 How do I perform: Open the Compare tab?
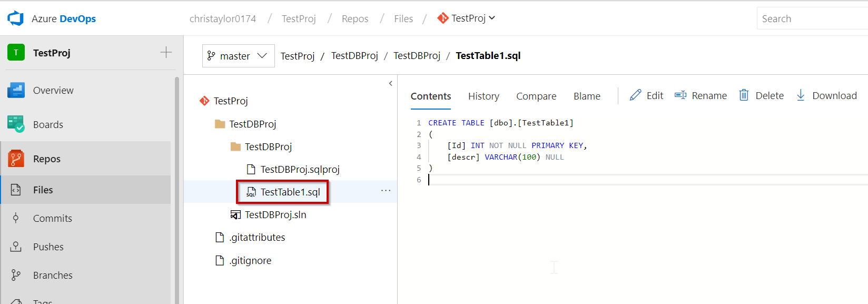536,96
